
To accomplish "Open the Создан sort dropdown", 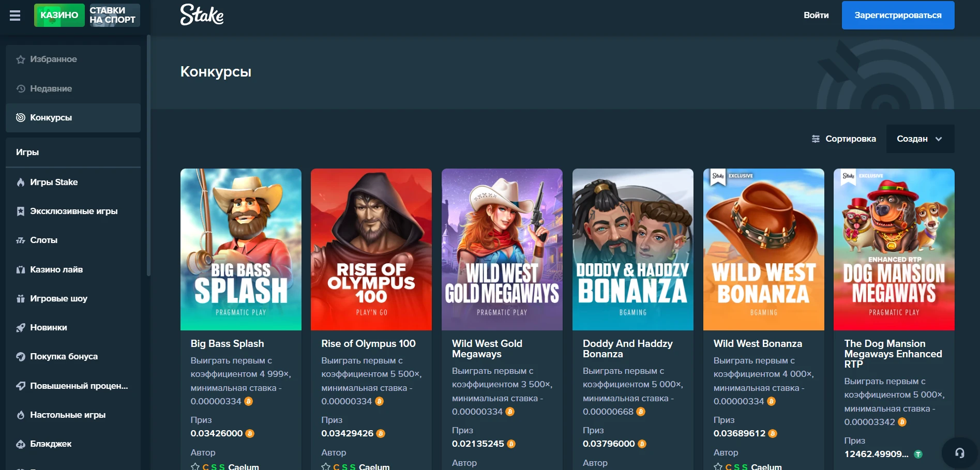I will tap(920, 139).
